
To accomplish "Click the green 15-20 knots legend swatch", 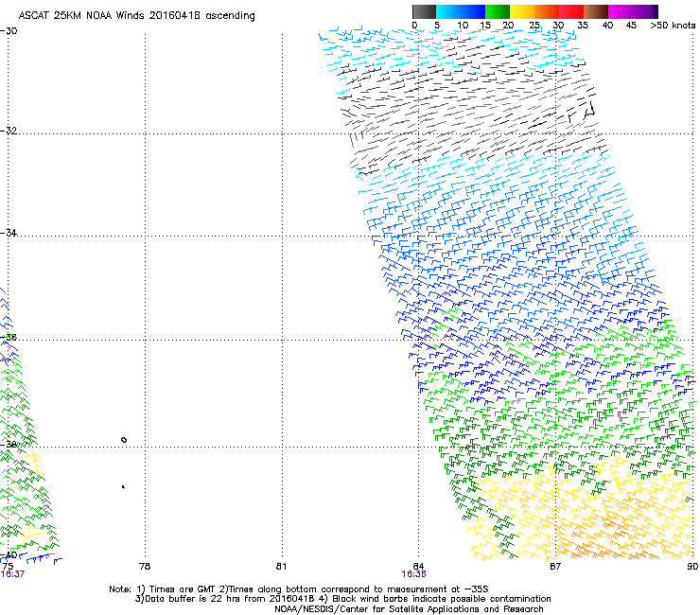I will pyautogui.click(x=498, y=11).
